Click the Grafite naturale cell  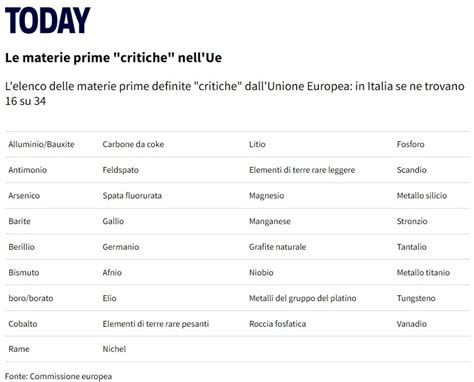[277, 247]
